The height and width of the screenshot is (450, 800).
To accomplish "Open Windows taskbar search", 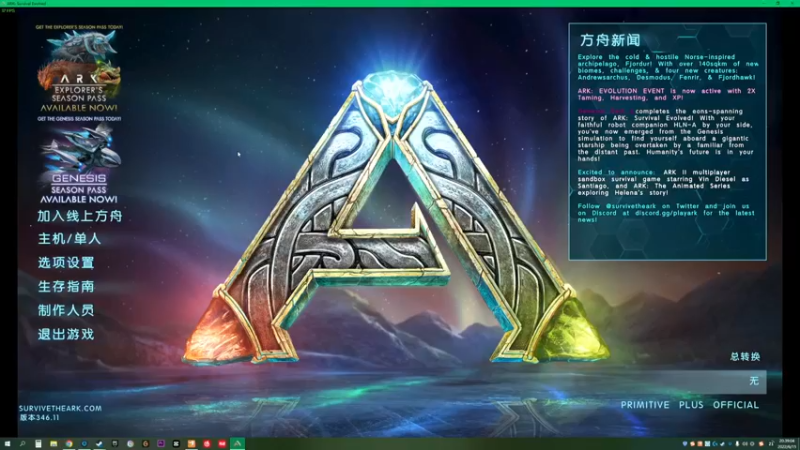I will tap(22, 444).
